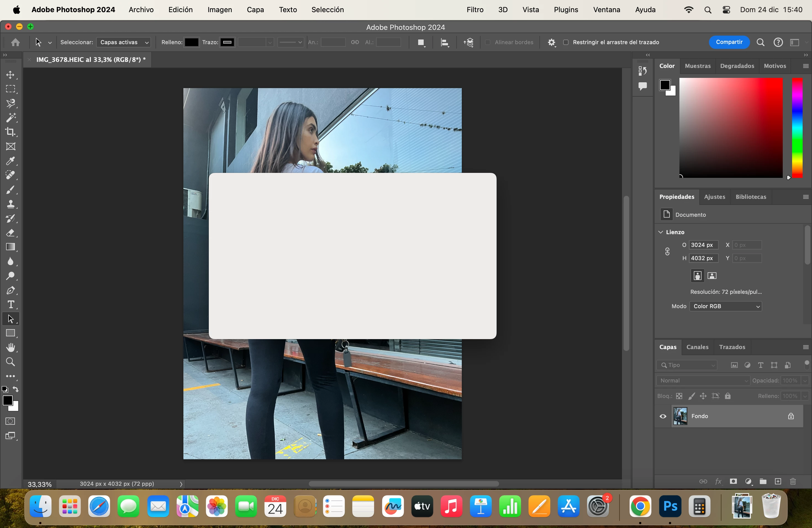Select the Crop tool
812x528 pixels.
[x=10, y=132]
